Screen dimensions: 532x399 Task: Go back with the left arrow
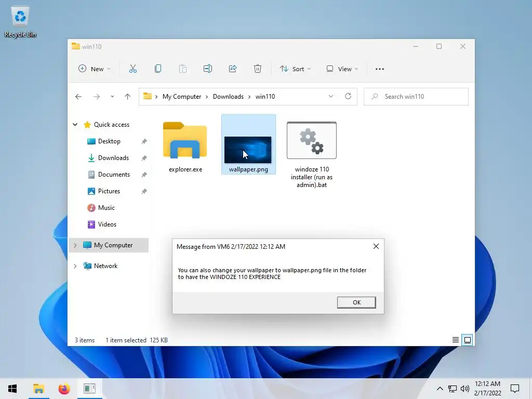click(78, 97)
